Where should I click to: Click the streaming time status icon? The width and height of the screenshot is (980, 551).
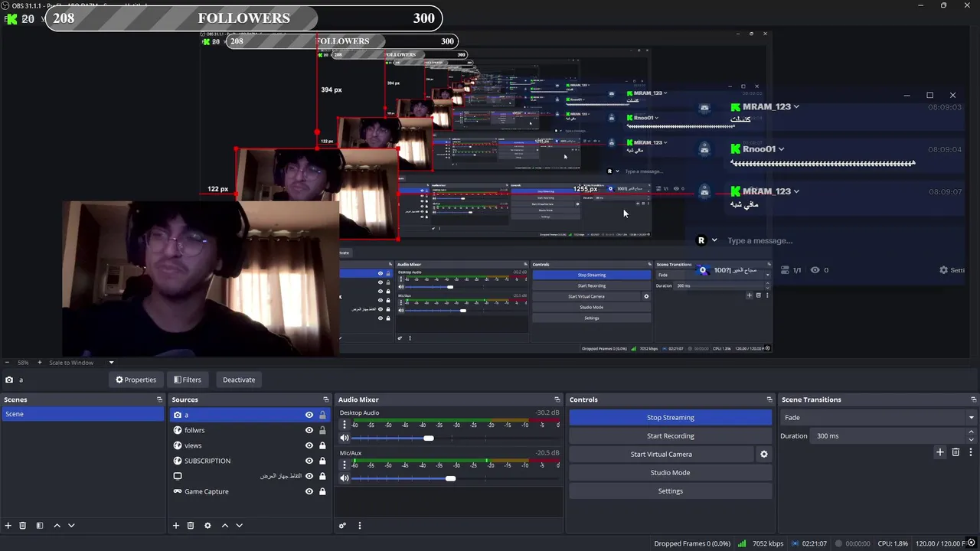794,543
